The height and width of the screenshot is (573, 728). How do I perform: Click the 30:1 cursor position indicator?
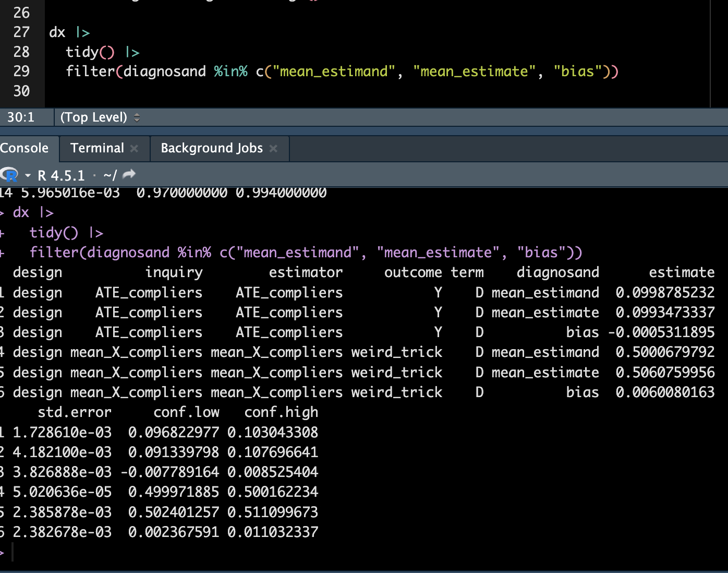click(x=21, y=117)
